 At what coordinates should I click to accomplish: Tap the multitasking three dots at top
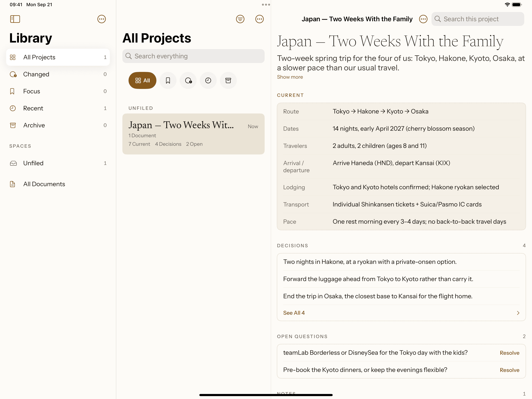click(x=266, y=5)
